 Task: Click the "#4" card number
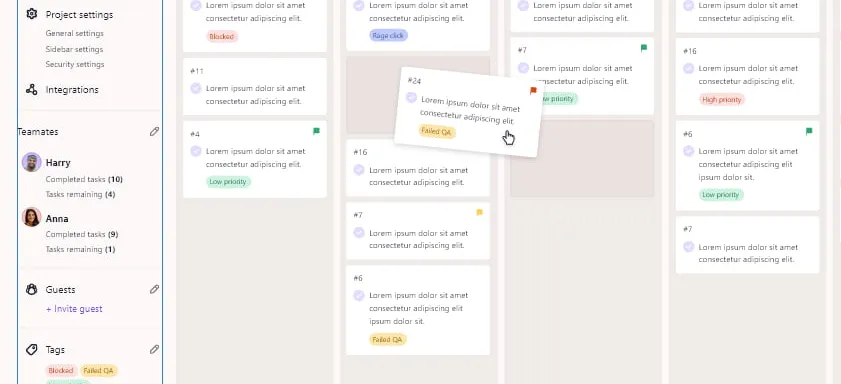click(x=195, y=134)
